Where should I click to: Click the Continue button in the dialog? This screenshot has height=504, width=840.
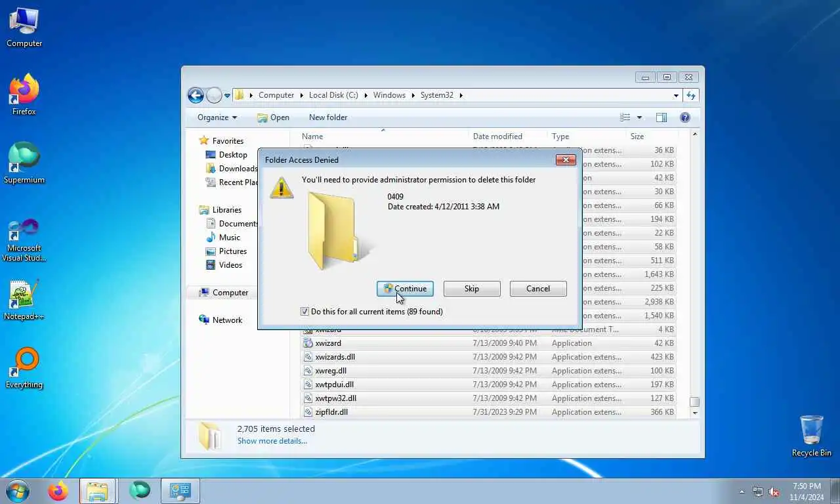click(x=405, y=289)
